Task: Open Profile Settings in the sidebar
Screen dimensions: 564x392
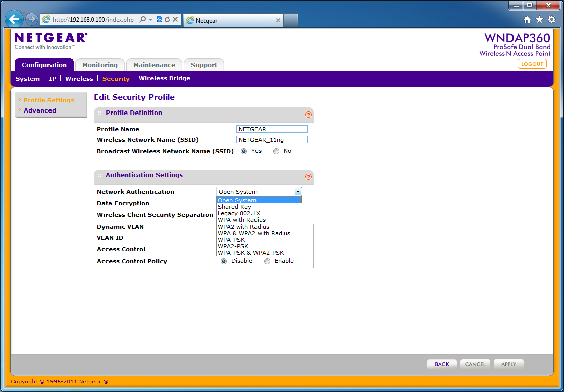Action: tap(49, 100)
